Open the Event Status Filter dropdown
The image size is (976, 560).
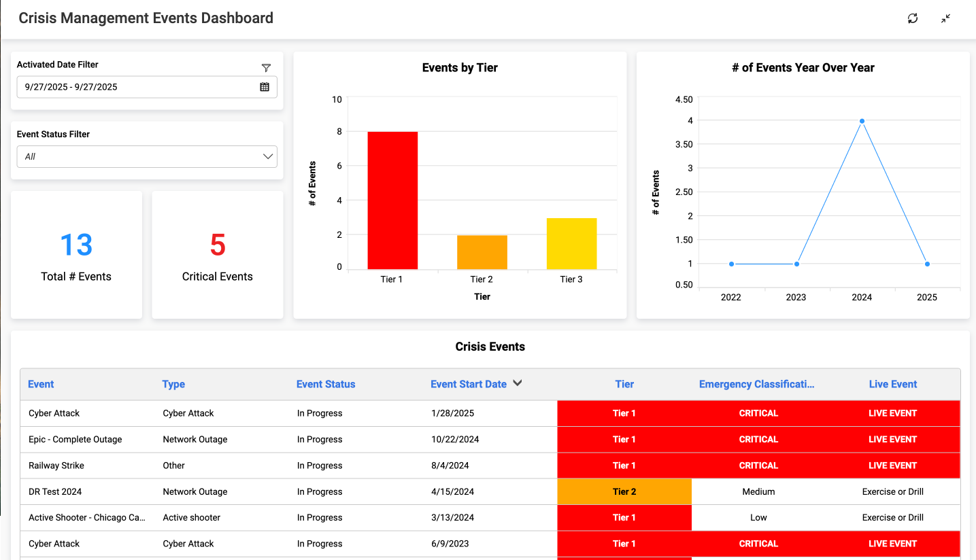(x=147, y=156)
